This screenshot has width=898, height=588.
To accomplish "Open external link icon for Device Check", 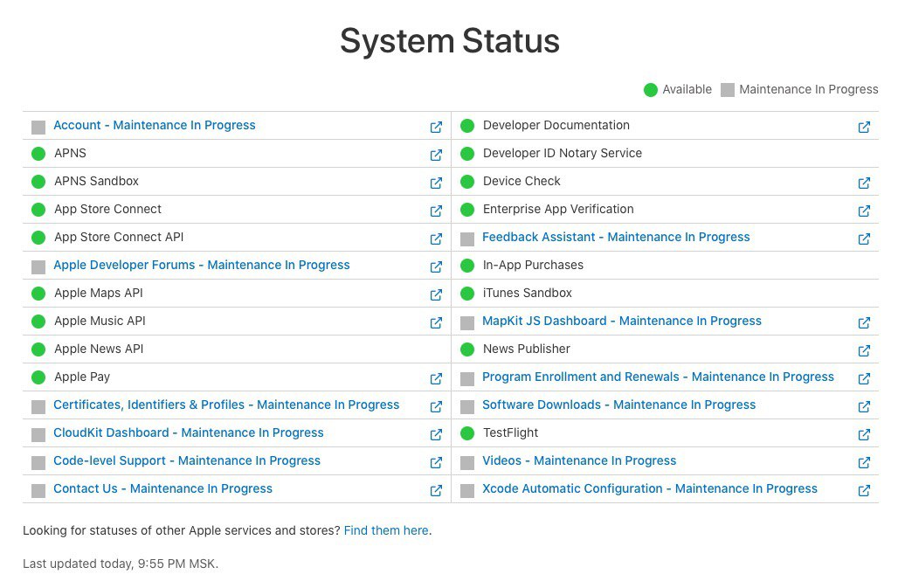I will [864, 183].
